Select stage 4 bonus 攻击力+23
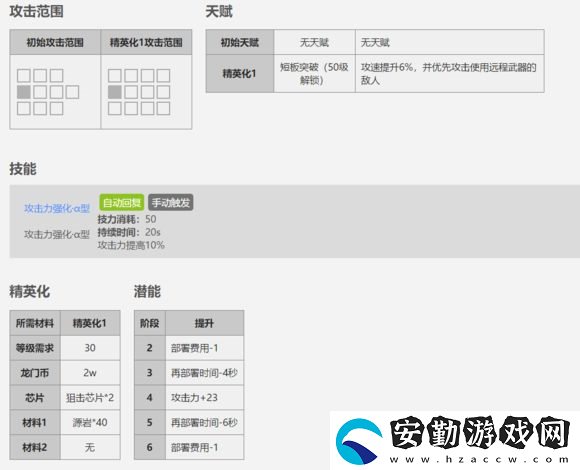 pyautogui.click(x=204, y=398)
